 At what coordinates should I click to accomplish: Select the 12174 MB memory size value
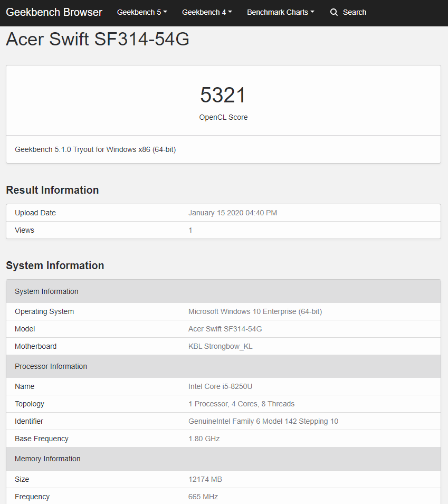205,479
